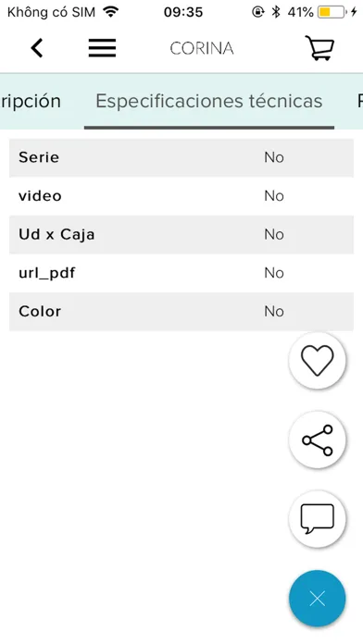Select the Serie specification row

coord(181,157)
